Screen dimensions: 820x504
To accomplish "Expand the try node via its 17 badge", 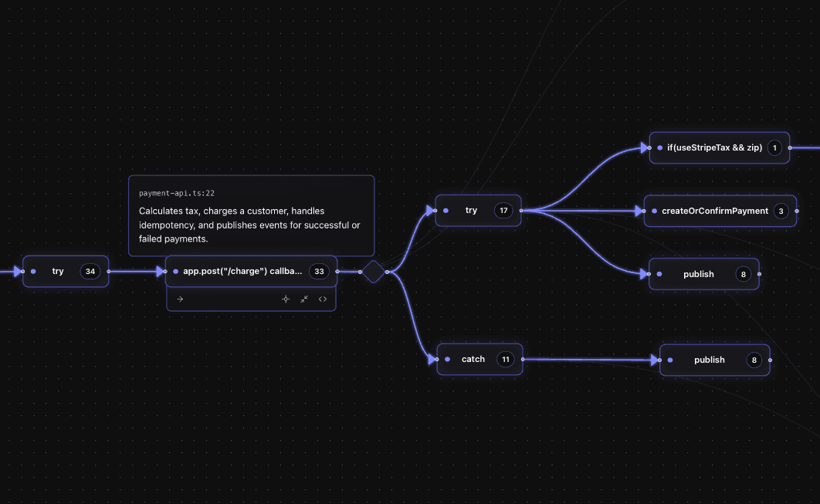I will point(503,210).
